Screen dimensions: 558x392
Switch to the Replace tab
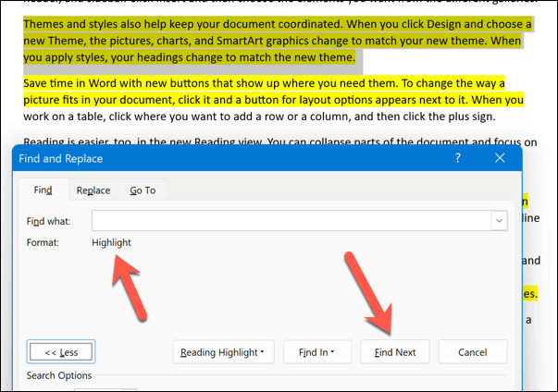[93, 190]
